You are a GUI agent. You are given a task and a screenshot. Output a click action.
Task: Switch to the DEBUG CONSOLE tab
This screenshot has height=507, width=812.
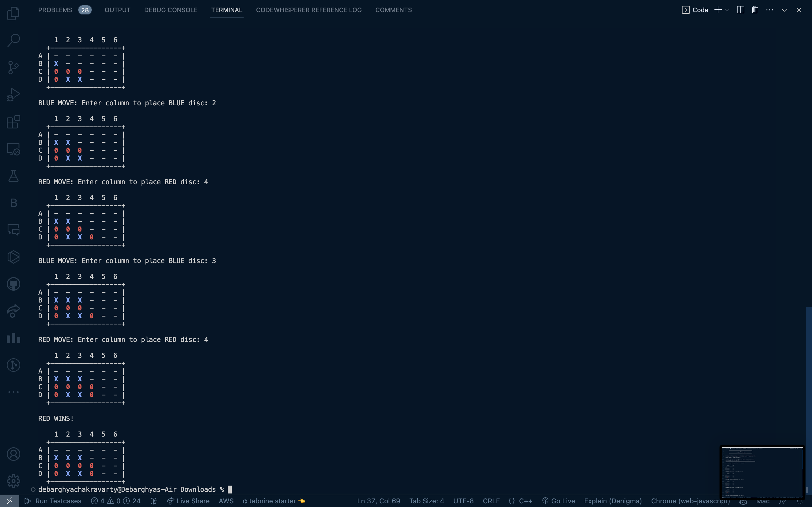click(171, 10)
